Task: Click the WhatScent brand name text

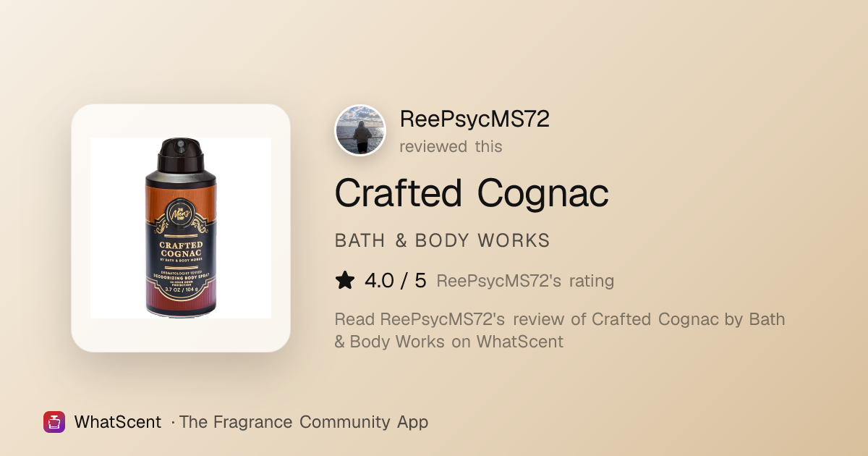Action: [x=118, y=422]
